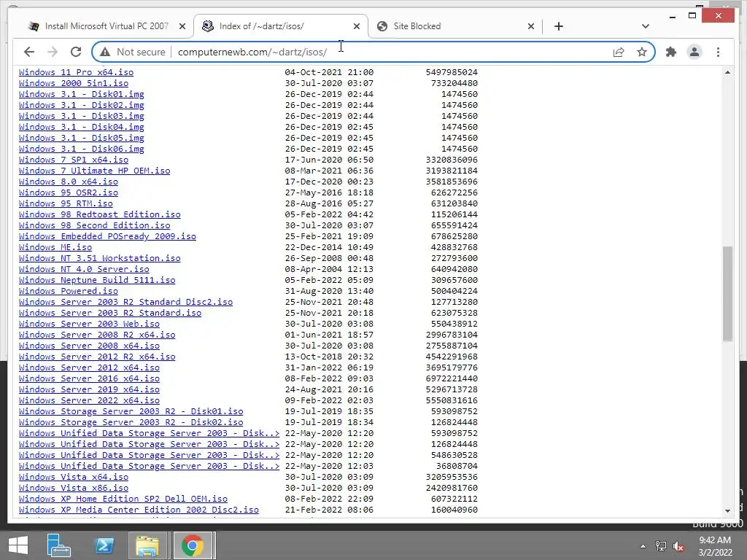Download Windows ME.iso
The width and height of the screenshot is (747, 560).
click(55, 248)
